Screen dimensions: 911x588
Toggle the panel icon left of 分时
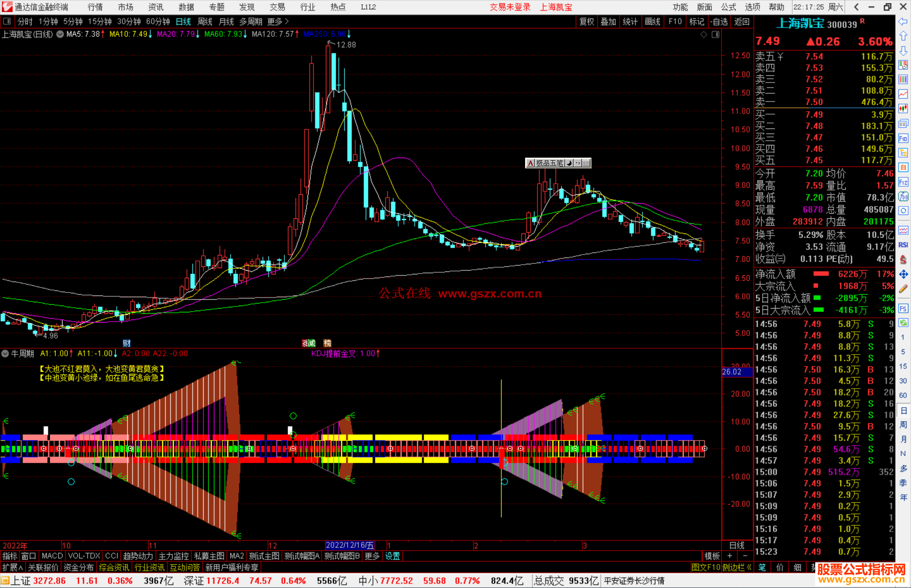click(x=7, y=21)
